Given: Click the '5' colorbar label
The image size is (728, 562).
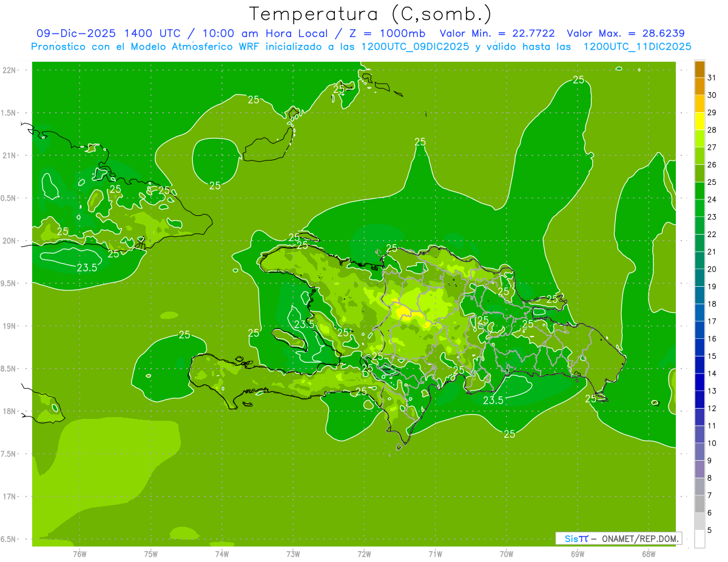Looking at the screenshot, I should click(710, 530).
